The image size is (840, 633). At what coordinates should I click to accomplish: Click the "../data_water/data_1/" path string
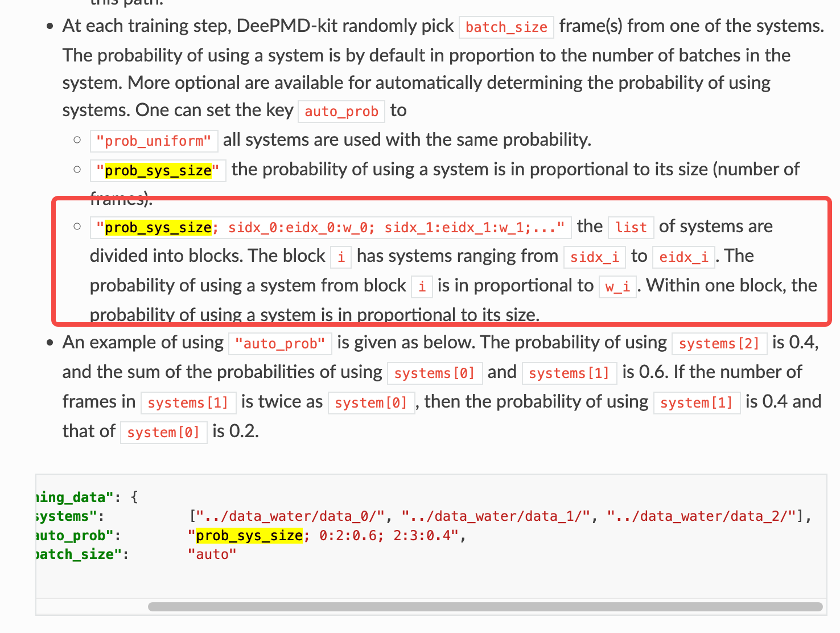[x=496, y=516]
